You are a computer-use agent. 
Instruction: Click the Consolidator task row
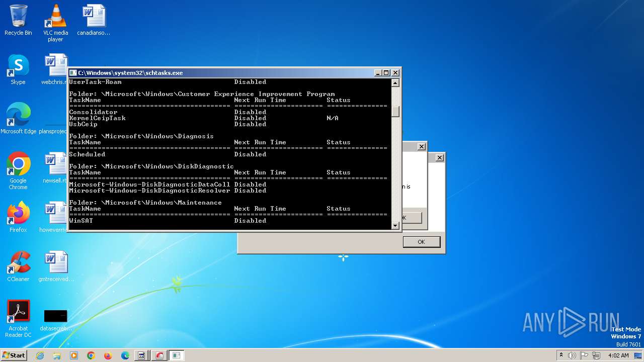168,112
